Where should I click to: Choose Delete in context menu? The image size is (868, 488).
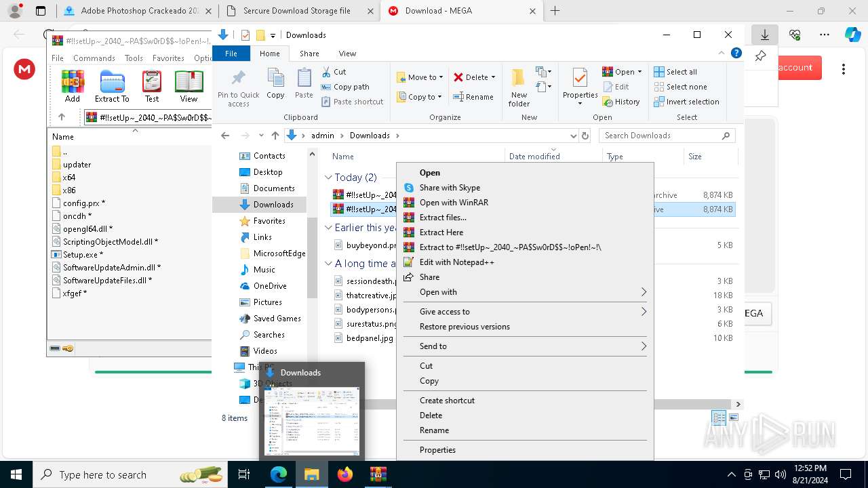pyautogui.click(x=524, y=415)
